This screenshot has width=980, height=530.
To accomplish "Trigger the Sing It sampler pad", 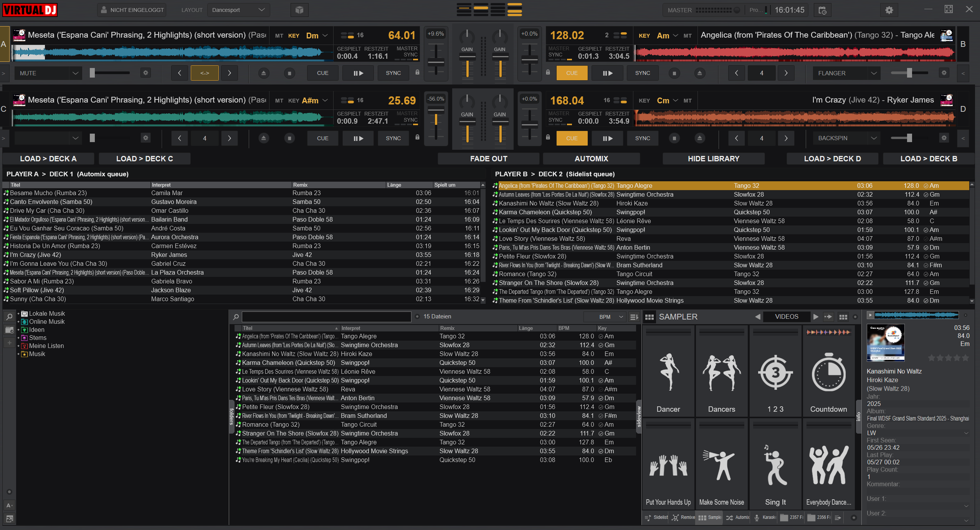I will 775,464.
